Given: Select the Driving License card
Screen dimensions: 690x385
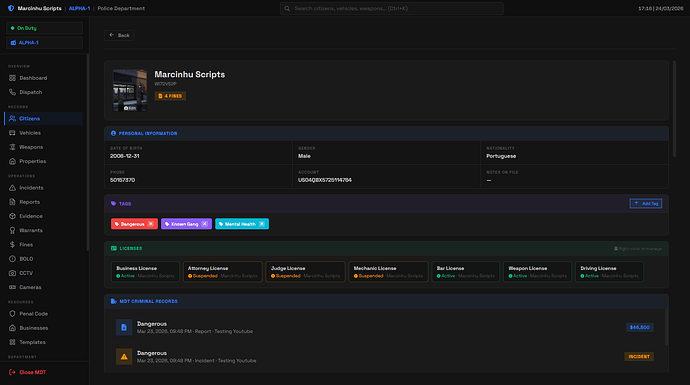Looking at the screenshot, I should click(609, 271).
